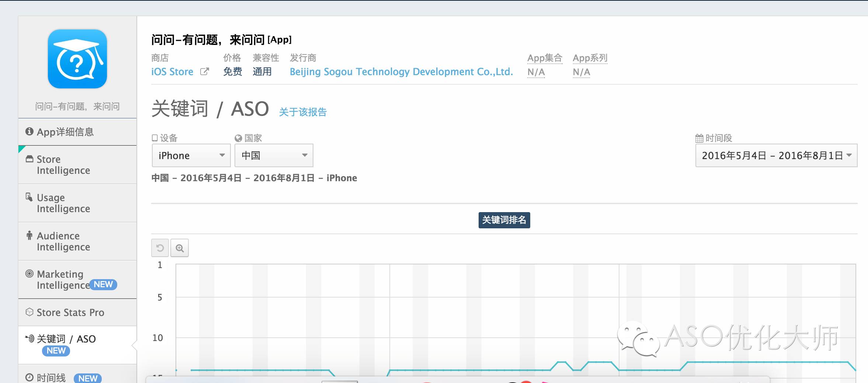This screenshot has width=868, height=383.
Task: Click the NEW badge beside 时间线
Action: coord(88,378)
